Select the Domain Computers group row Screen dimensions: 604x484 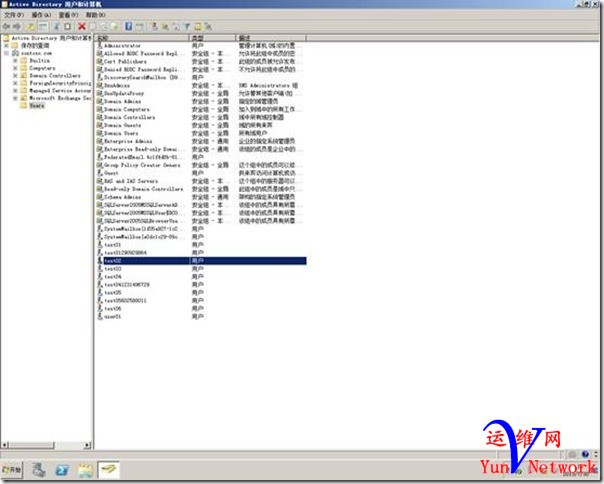tap(201, 109)
